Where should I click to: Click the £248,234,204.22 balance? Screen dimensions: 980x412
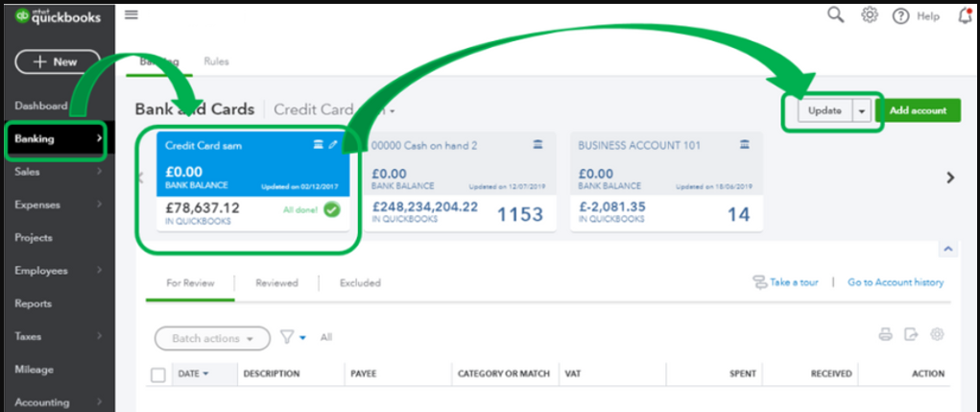(425, 206)
